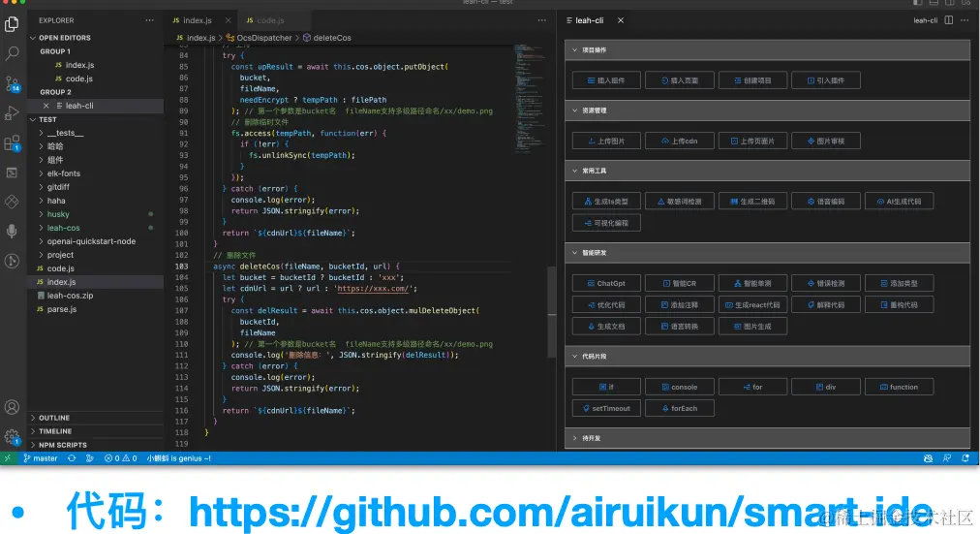Open the ChatGpt button in the leah-cli panel
The height and width of the screenshot is (534, 980).
click(x=606, y=283)
